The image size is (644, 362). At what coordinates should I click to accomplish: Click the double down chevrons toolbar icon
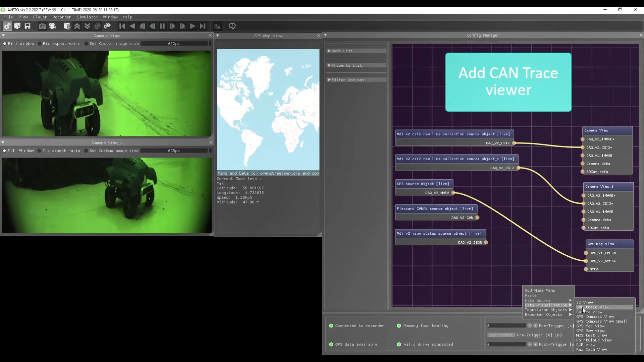(87, 26)
